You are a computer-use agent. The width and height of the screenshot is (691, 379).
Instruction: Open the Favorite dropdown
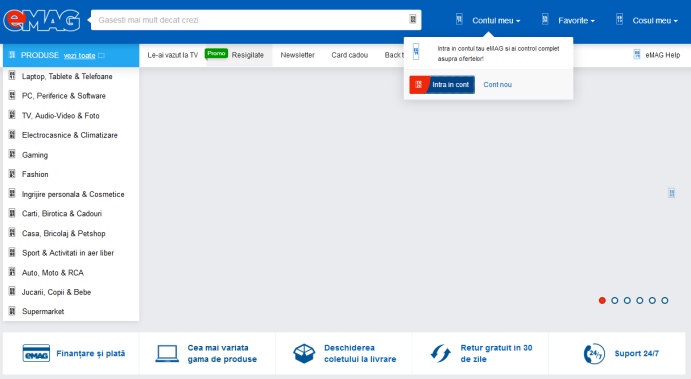point(576,20)
